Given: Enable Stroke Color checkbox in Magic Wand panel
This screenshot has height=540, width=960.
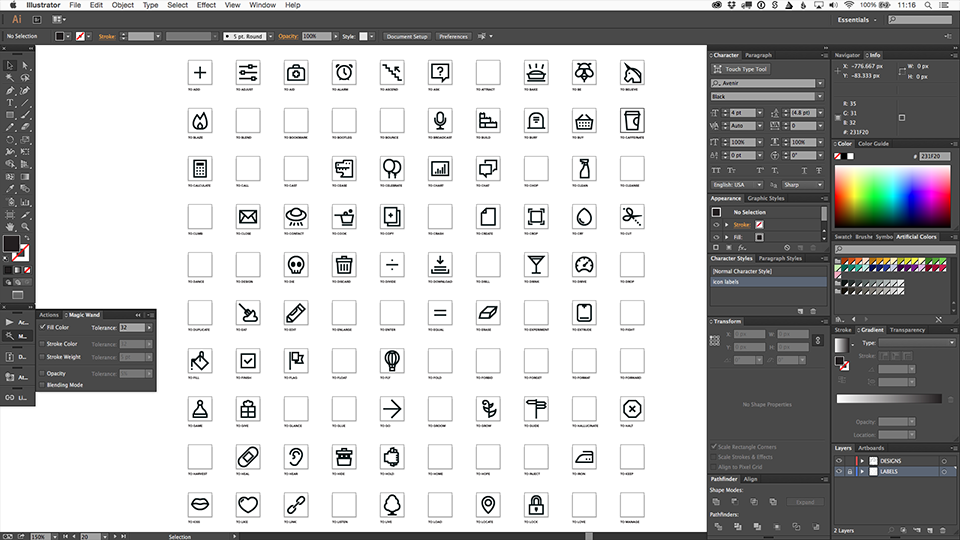Looking at the screenshot, I should 42,344.
